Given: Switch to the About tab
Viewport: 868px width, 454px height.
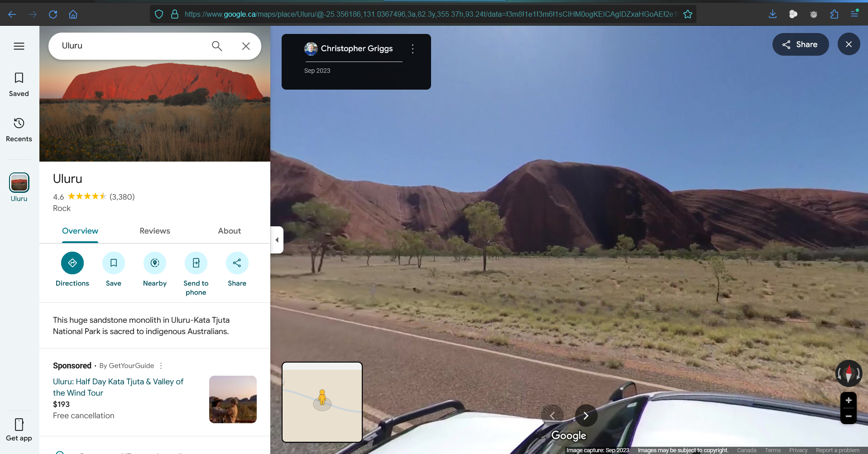Looking at the screenshot, I should tap(230, 231).
